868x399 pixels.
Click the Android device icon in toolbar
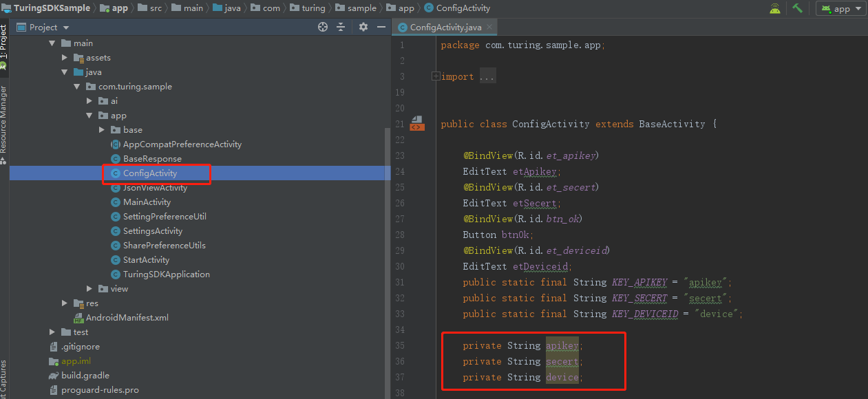point(775,8)
